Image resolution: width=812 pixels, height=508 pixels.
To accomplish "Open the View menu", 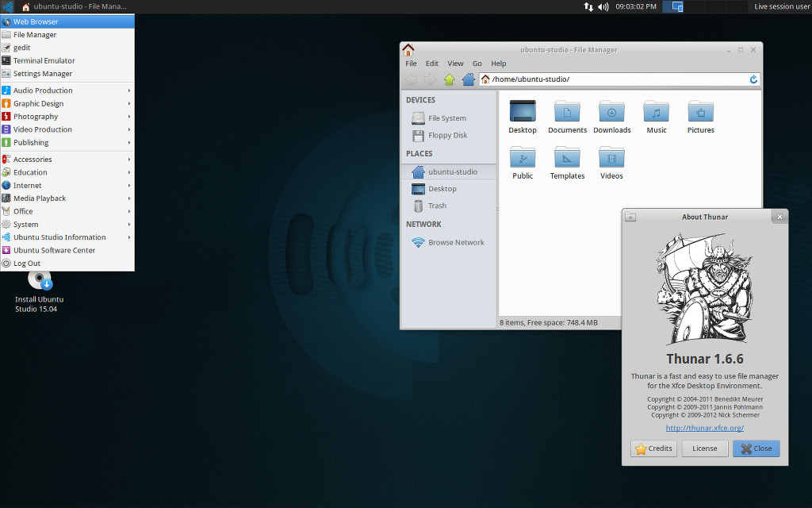I will [455, 63].
